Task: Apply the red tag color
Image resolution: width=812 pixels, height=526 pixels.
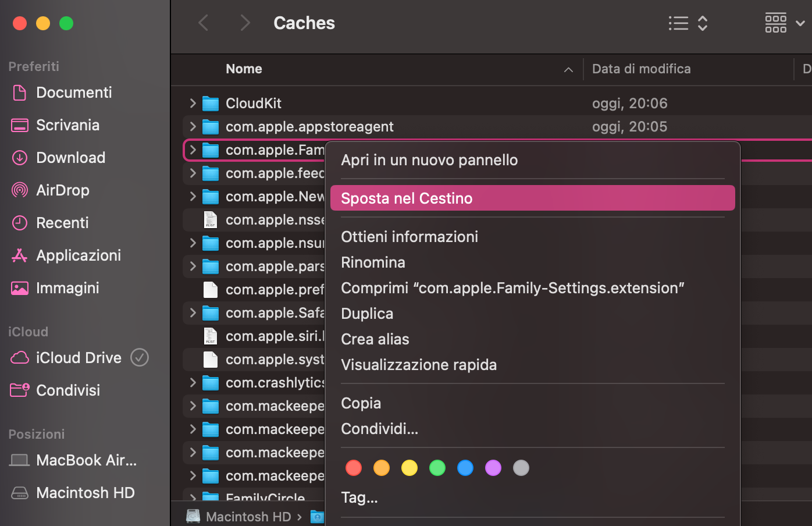Action: pos(354,467)
